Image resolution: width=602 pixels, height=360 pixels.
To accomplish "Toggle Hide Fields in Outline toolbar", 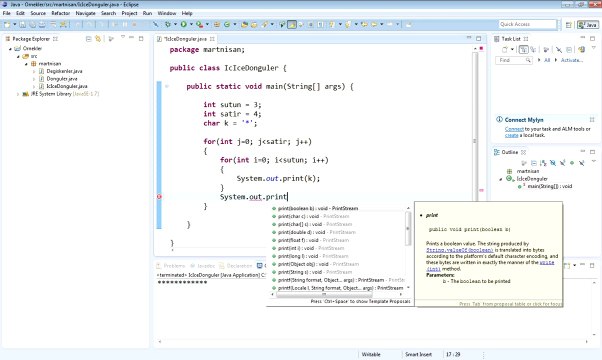I will pyautogui.click(x=553, y=163).
